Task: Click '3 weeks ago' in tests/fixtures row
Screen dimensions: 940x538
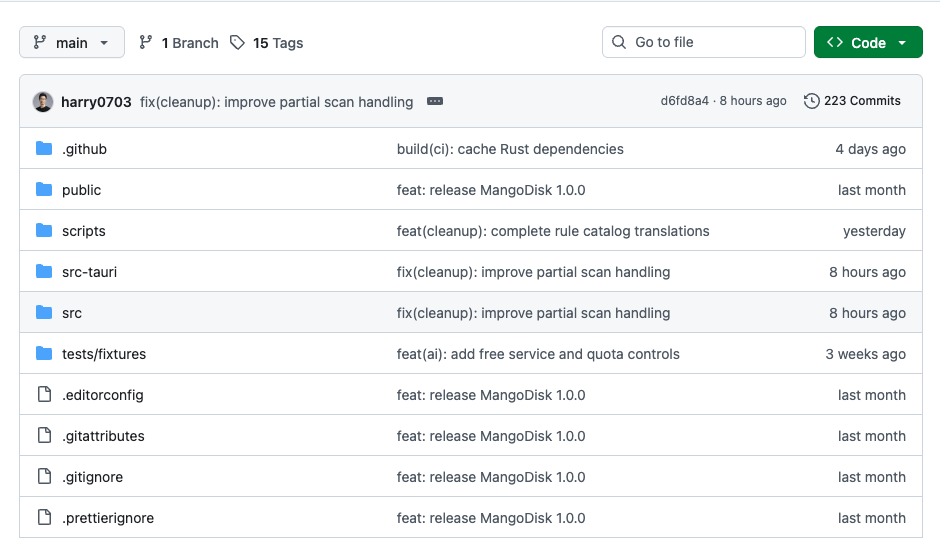Action: coord(866,354)
